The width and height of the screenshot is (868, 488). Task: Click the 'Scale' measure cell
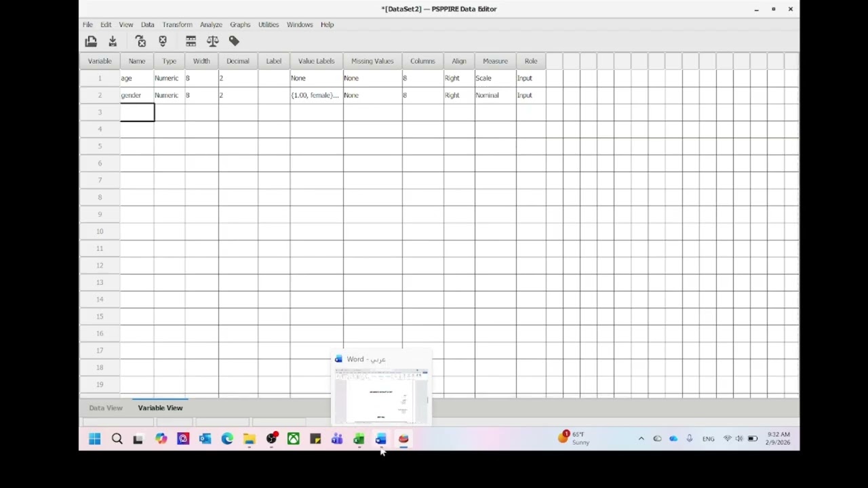click(x=495, y=78)
